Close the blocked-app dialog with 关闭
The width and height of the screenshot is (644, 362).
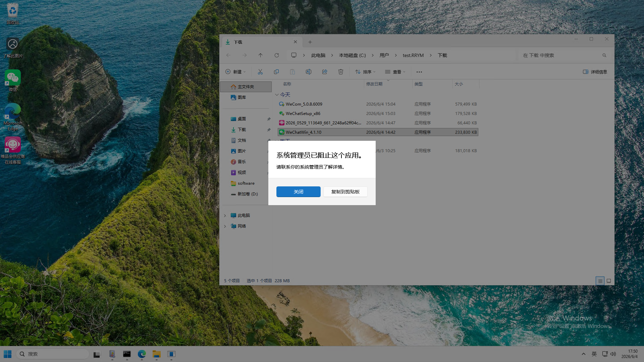pyautogui.click(x=298, y=192)
